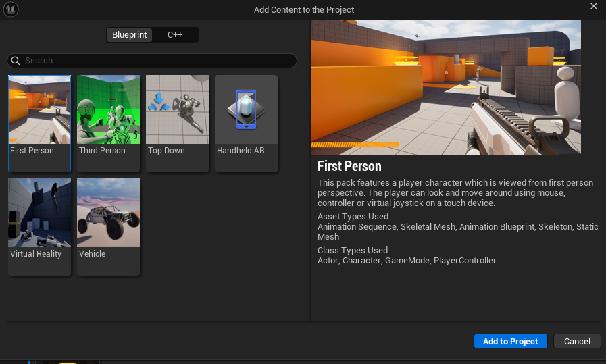Click 'Actor, Character, GameMode, PlayerController' text
The height and width of the screenshot is (364, 606).
click(407, 261)
